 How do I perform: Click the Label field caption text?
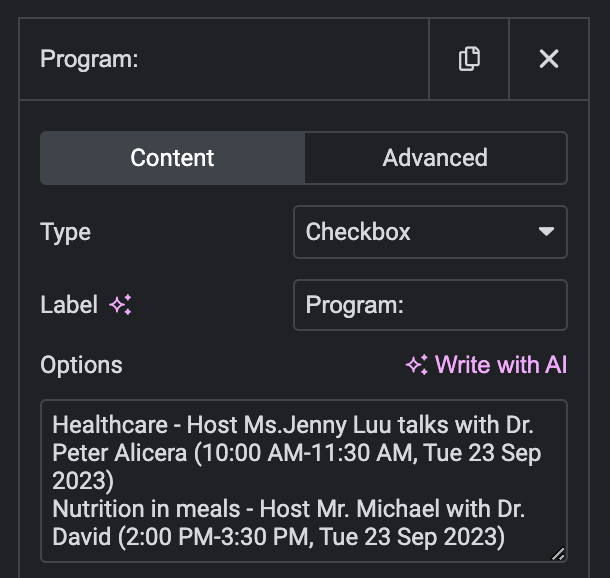(x=69, y=305)
